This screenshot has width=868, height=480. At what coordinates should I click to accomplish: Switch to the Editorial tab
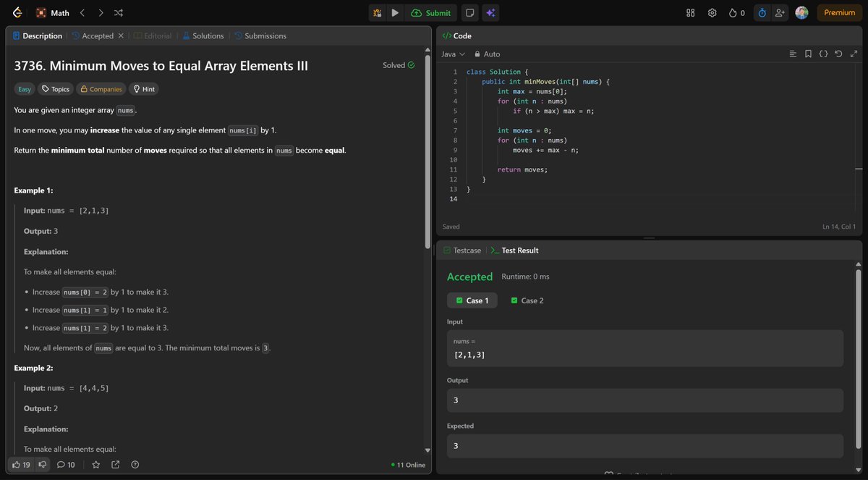(x=153, y=35)
